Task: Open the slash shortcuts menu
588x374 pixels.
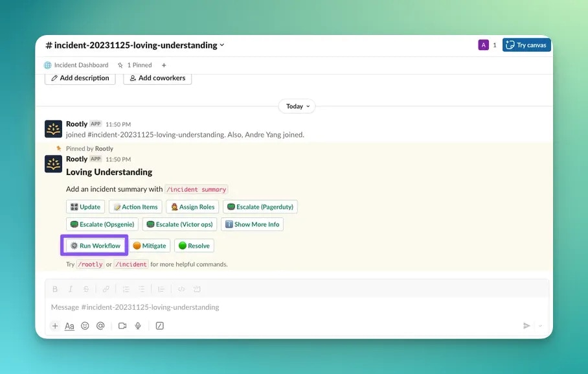Action: 160,325
